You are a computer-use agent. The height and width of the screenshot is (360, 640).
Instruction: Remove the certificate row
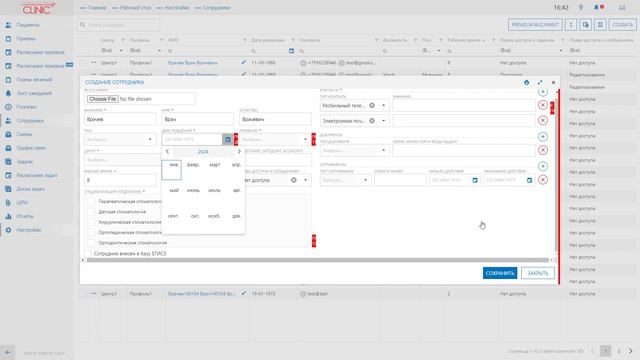(542, 180)
